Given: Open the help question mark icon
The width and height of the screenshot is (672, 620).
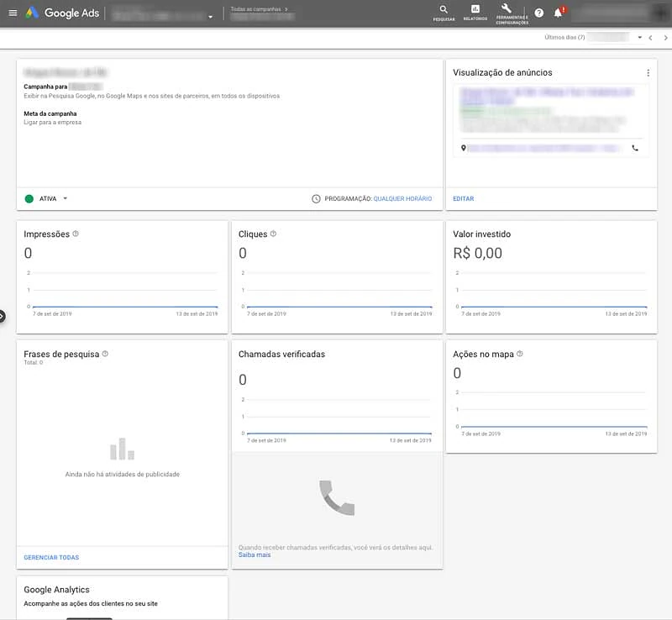Looking at the screenshot, I should pyautogui.click(x=539, y=13).
